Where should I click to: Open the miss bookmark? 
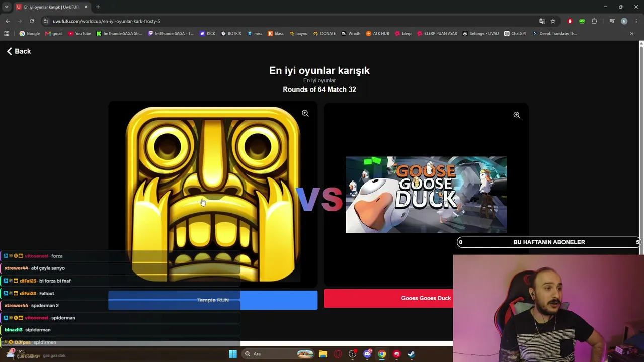(255, 34)
